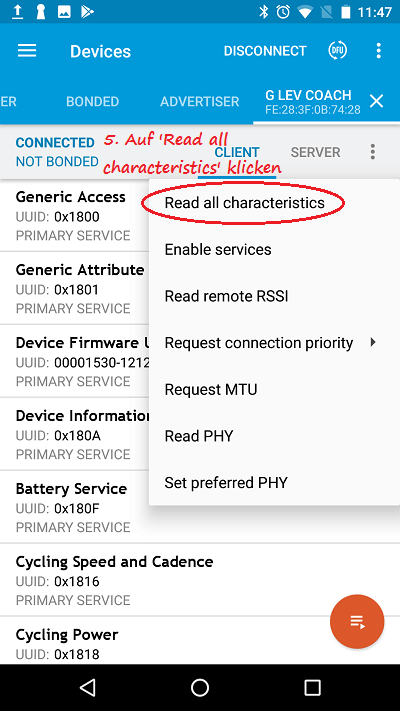Open the hamburger navigation menu
The image size is (400, 711).
click(27, 51)
